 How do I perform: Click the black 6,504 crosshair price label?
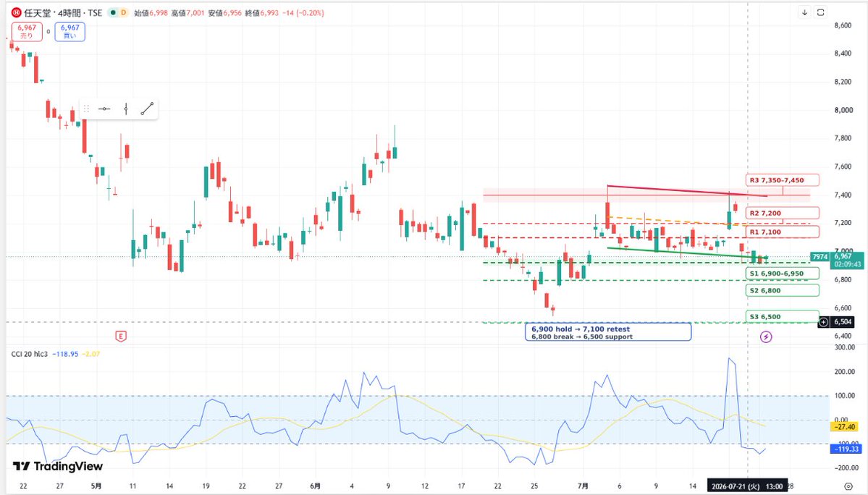843,321
